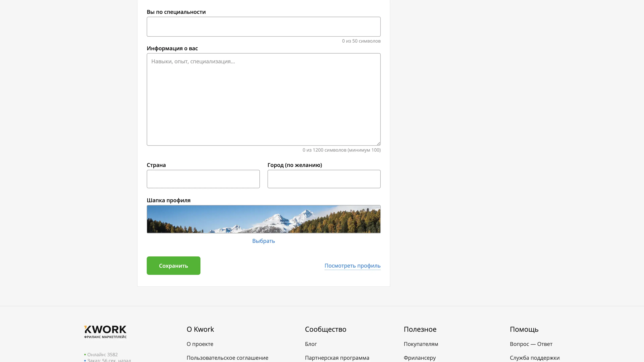The width and height of the screenshot is (644, 362).
Task: Click the textarea resize handle corner
Action: [x=379, y=144]
